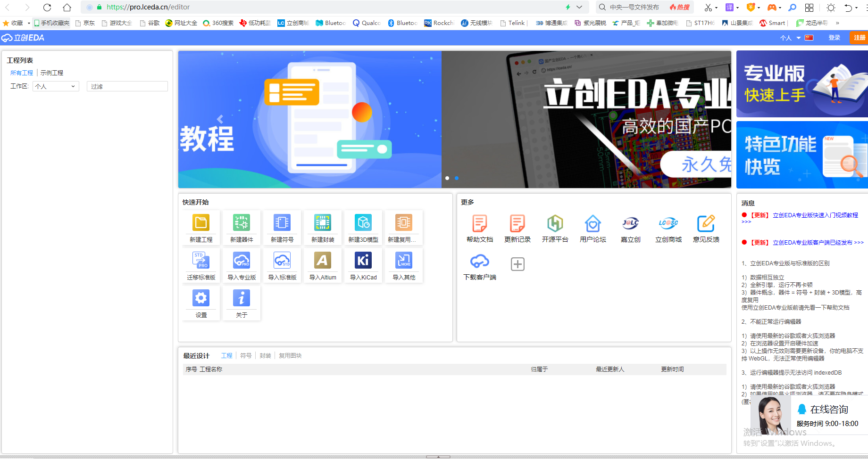The height and width of the screenshot is (459, 868).
Task: Click the 归属于 column header
Action: (539, 369)
